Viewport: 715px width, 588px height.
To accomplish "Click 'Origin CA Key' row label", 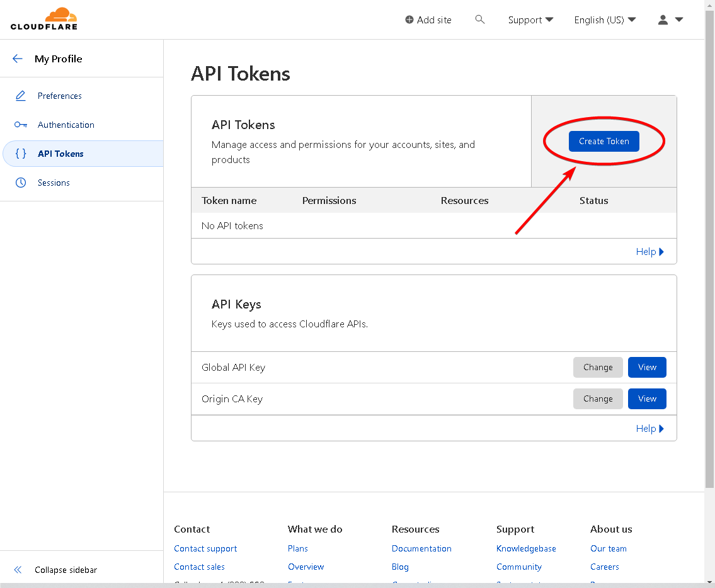I will click(232, 399).
